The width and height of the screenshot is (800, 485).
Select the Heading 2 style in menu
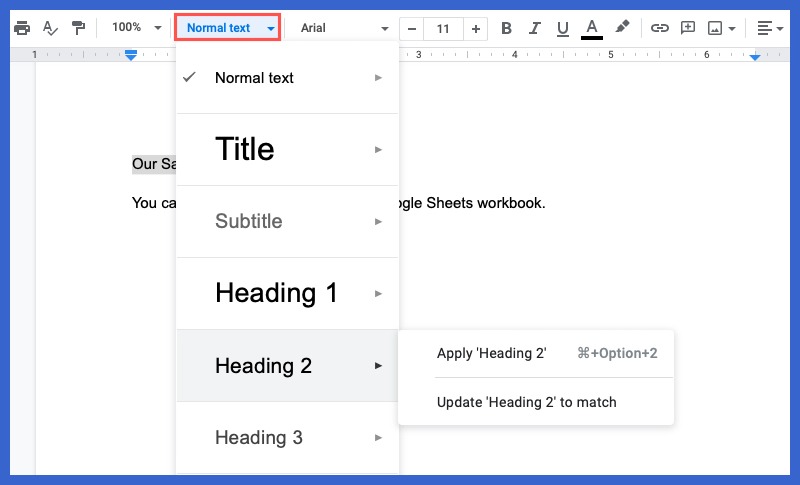(287, 366)
